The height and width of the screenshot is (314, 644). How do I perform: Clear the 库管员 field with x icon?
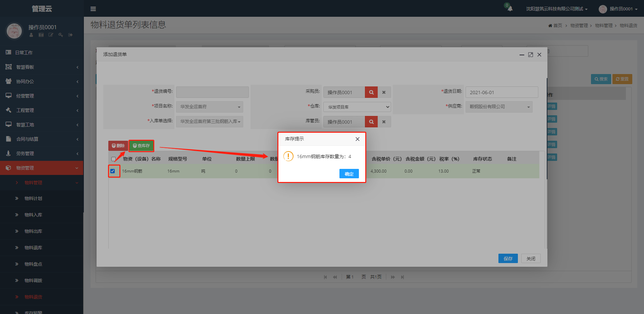pyautogui.click(x=384, y=122)
